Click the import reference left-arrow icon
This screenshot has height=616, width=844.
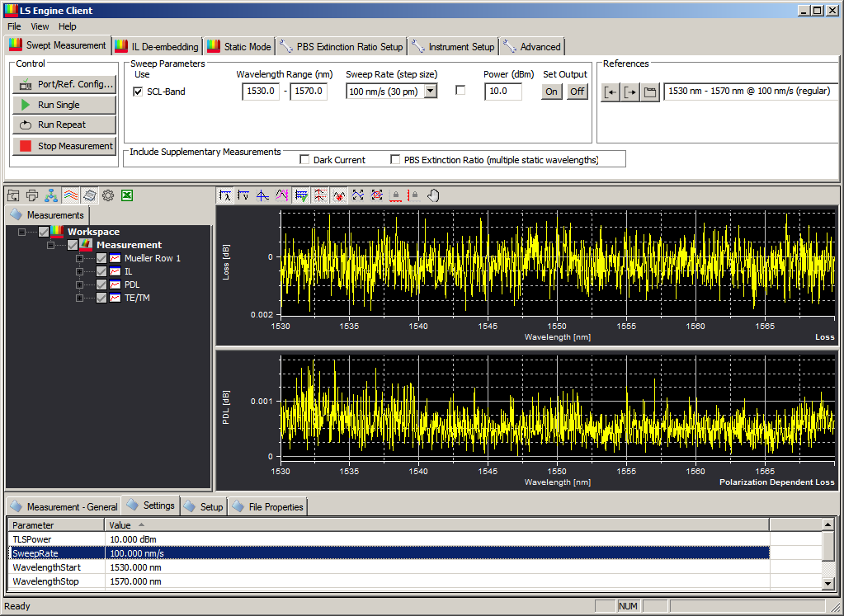point(611,92)
